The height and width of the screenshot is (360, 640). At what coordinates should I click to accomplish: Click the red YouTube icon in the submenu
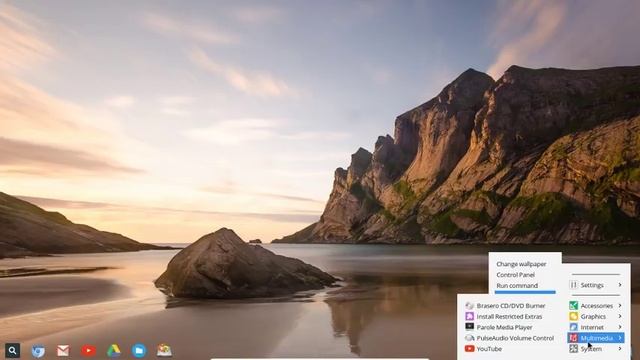pyautogui.click(x=469, y=349)
